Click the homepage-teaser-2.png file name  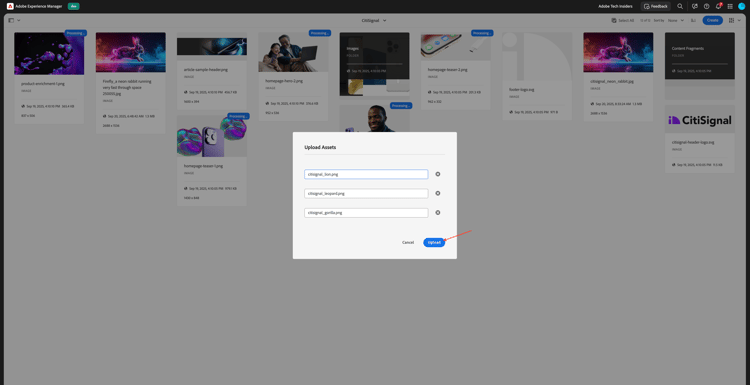pos(447,69)
